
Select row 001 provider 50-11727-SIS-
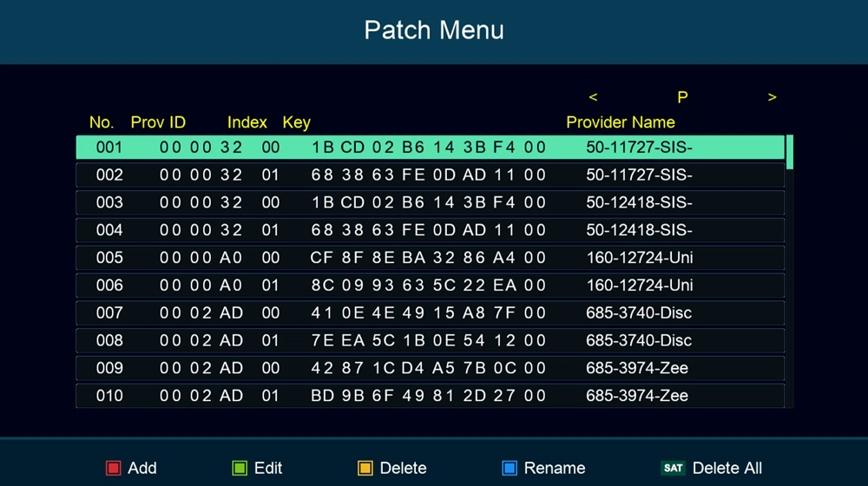pos(430,148)
